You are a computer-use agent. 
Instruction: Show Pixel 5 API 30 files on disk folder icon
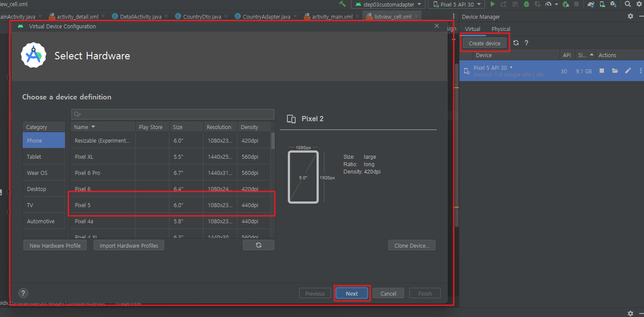(615, 71)
